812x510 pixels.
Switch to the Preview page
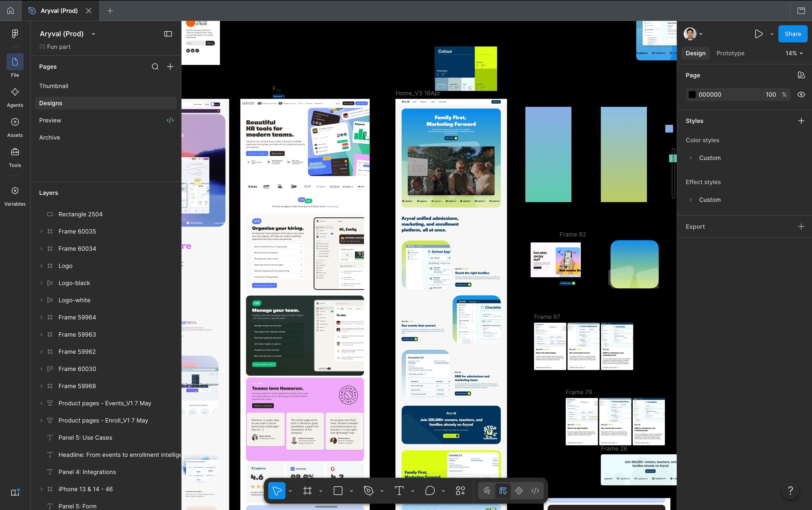pos(106,120)
